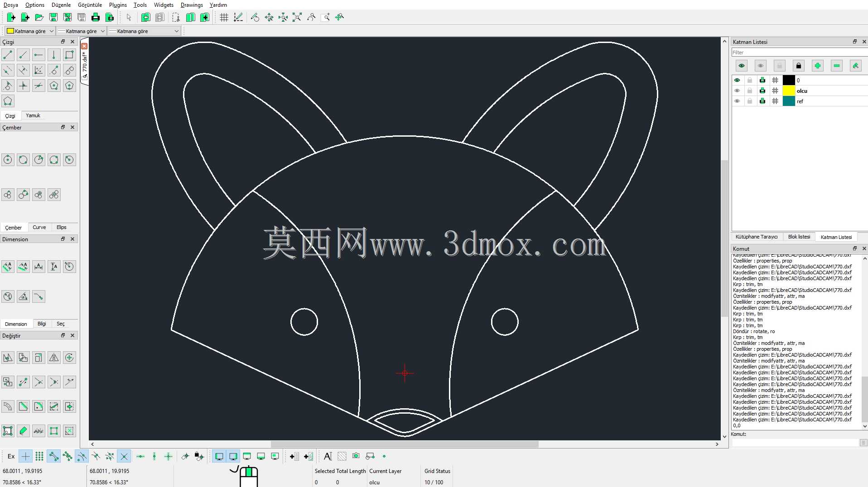Select the Mirror tool in Değiştir
Image resolution: width=868 pixels, height=487 pixels.
click(x=54, y=358)
